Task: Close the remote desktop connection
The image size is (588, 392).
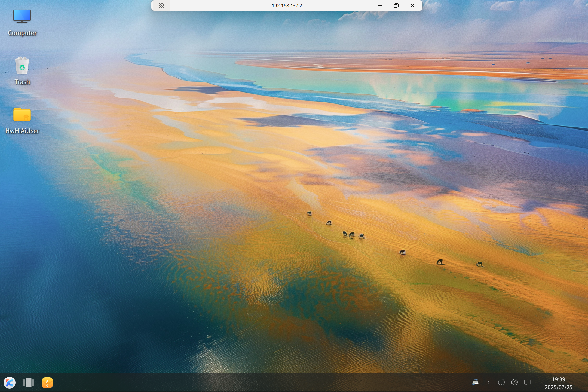Action: click(412, 5)
